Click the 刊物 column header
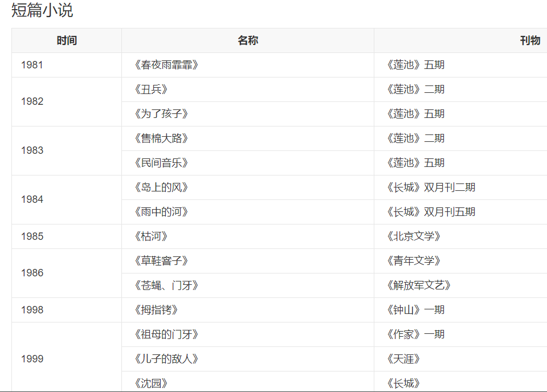Image resolution: width=547 pixels, height=392 pixels. 530,40
